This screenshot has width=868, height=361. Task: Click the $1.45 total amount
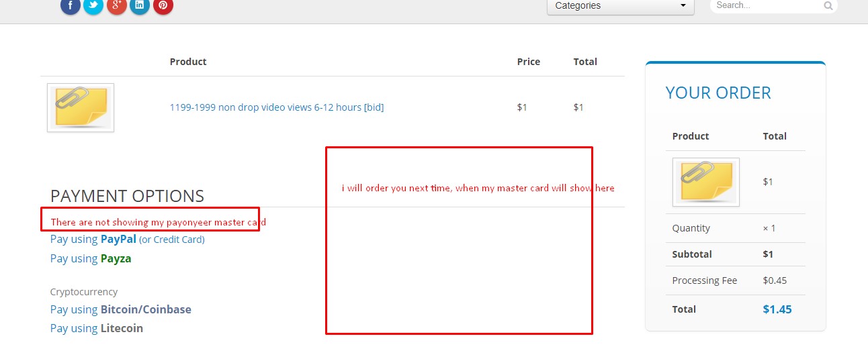(777, 309)
